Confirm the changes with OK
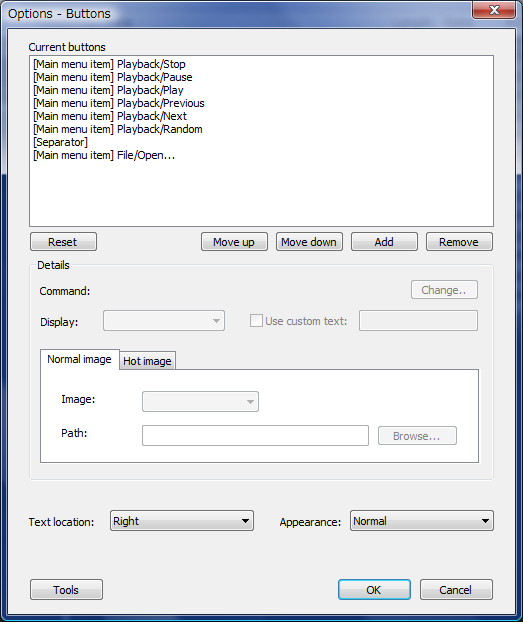This screenshot has height=622, width=523. pos(374,589)
